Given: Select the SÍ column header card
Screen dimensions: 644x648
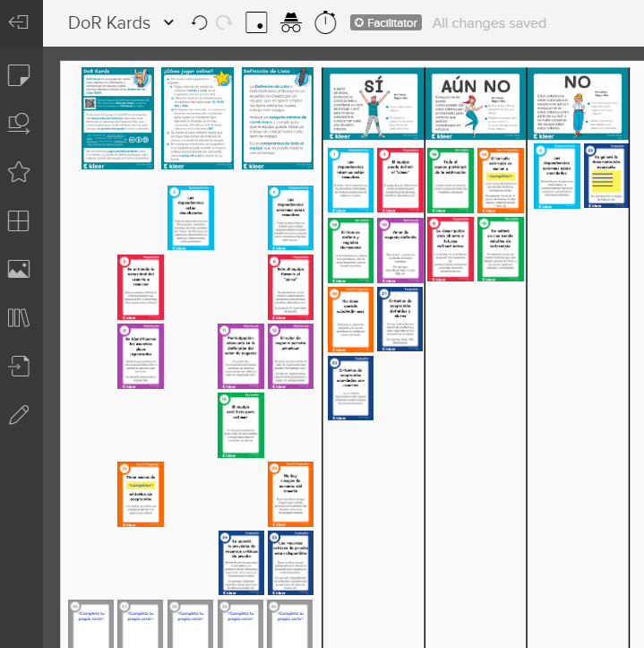Looking at the screenshot, I should click(374, 105).
